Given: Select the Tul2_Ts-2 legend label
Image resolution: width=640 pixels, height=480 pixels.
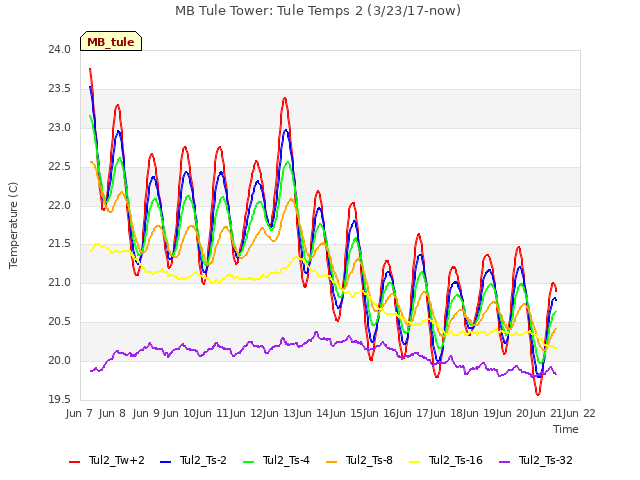Looking at the screenshot, I should 203,460.
